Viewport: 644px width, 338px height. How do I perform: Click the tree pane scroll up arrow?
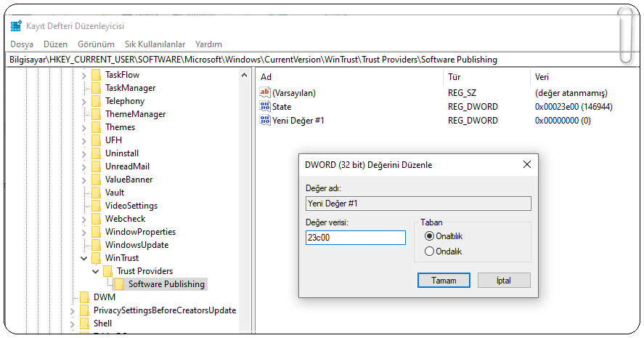(245, 76)
